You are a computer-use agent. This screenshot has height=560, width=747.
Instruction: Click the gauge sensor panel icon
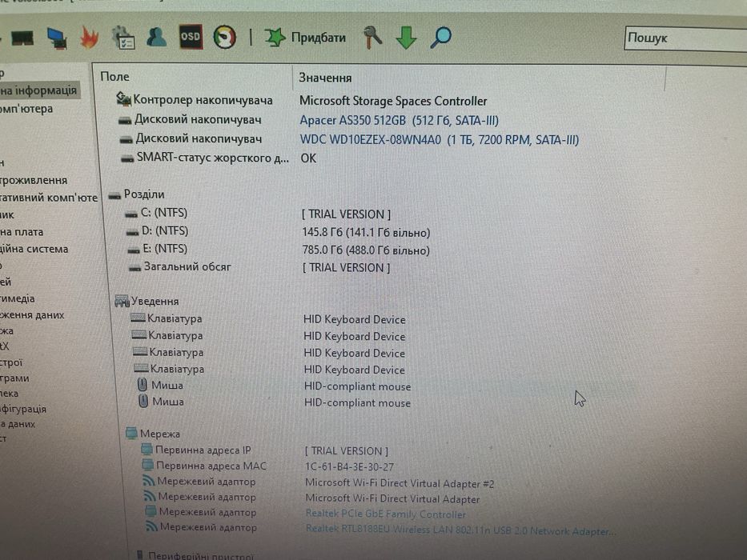pos(224,37)
